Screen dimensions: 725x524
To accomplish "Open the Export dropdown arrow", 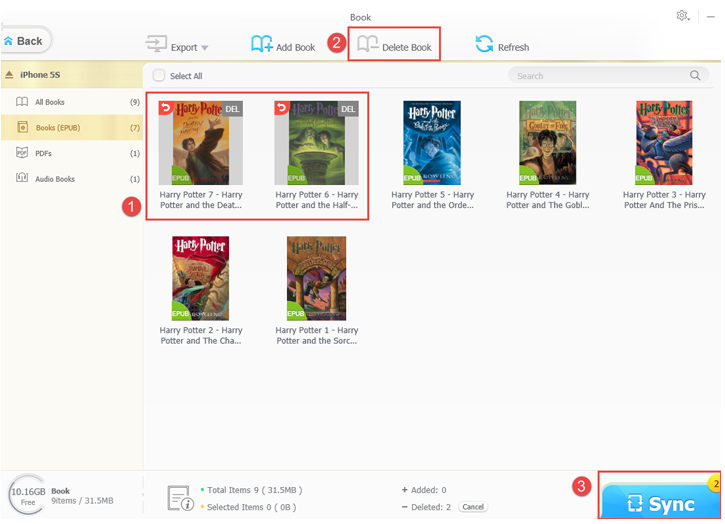I will pyautogui.click(x=204, y=48).
